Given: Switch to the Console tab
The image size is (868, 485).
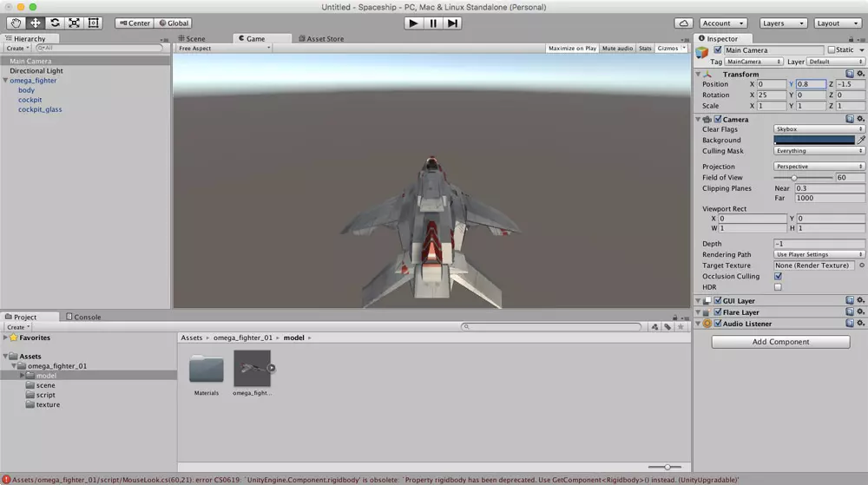Looking at the screenshot, I should (x=83, y=317).
